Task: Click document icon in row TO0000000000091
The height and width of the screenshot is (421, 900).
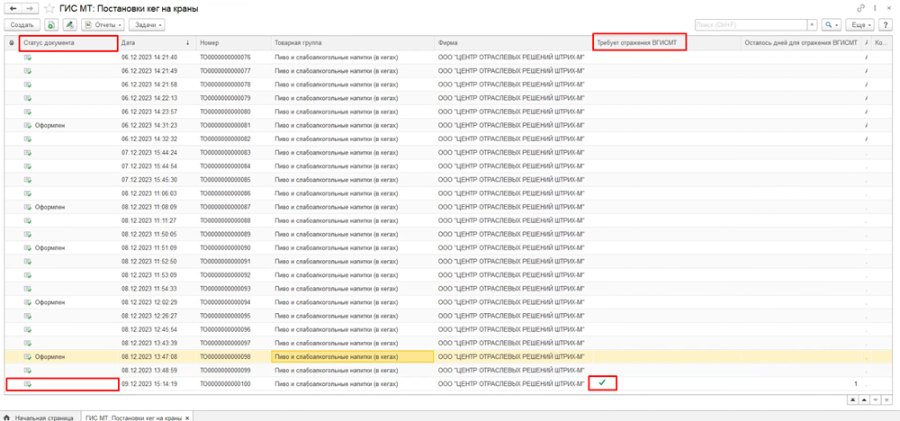Action: [28, 261]
